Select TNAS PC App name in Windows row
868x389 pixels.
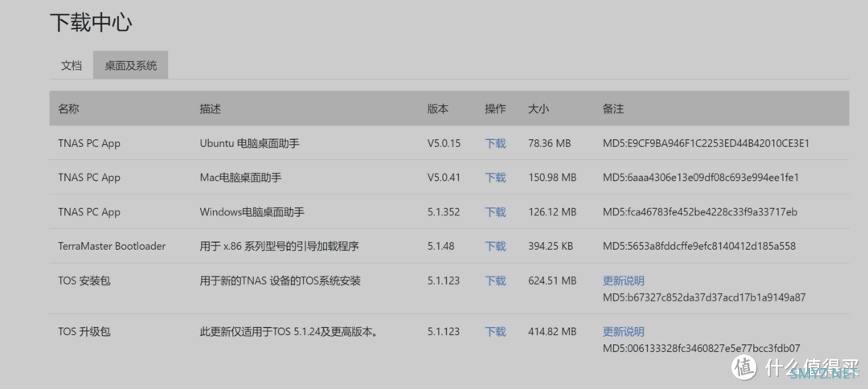click(x=89, y=212)
